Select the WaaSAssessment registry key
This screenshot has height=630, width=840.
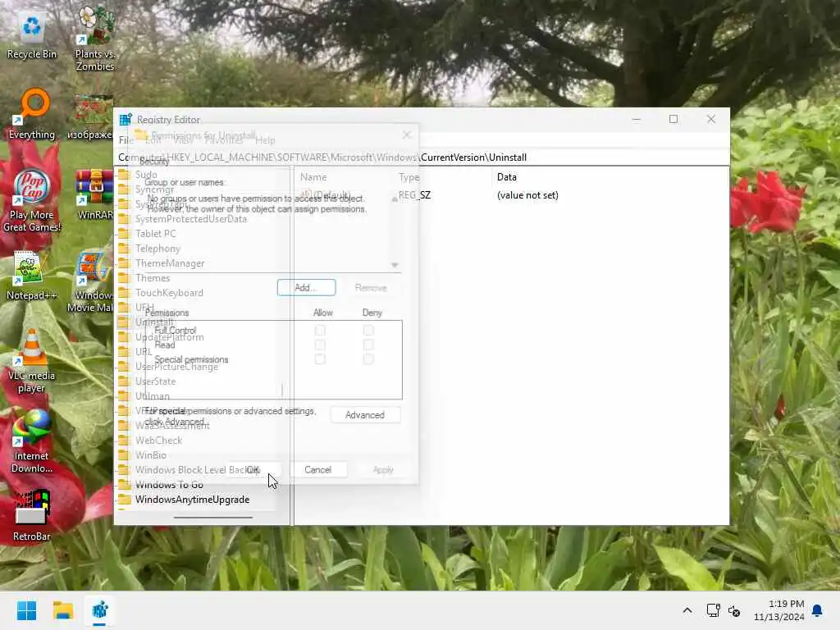coord(172,426)
